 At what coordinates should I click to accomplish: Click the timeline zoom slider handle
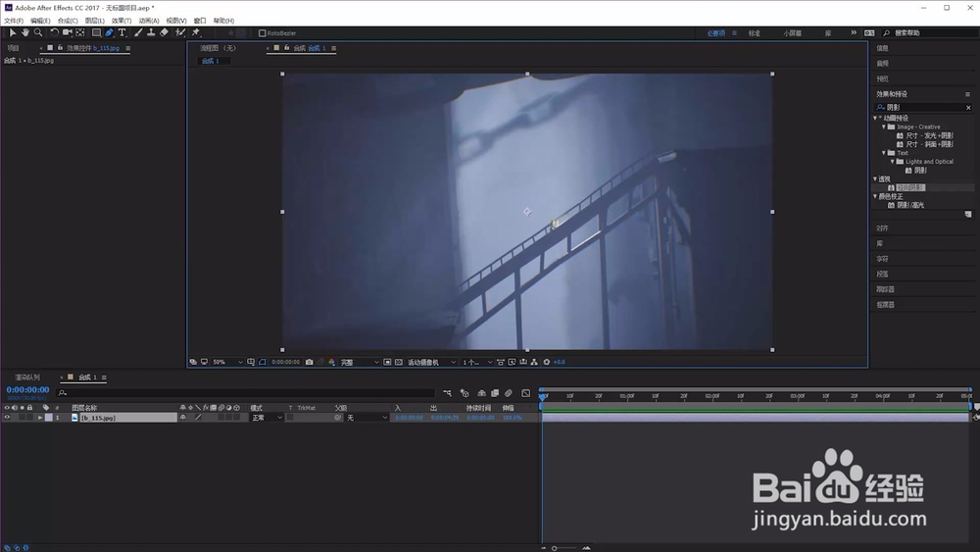[x=554, y=548]
